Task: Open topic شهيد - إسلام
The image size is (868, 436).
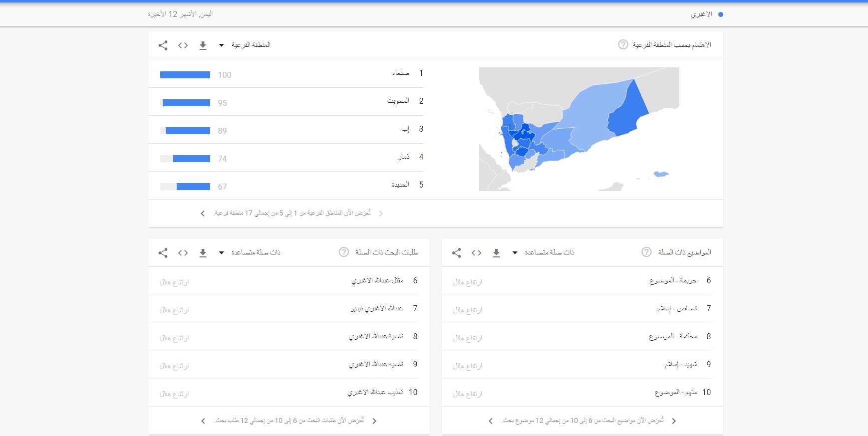Action: coord(681,365)
